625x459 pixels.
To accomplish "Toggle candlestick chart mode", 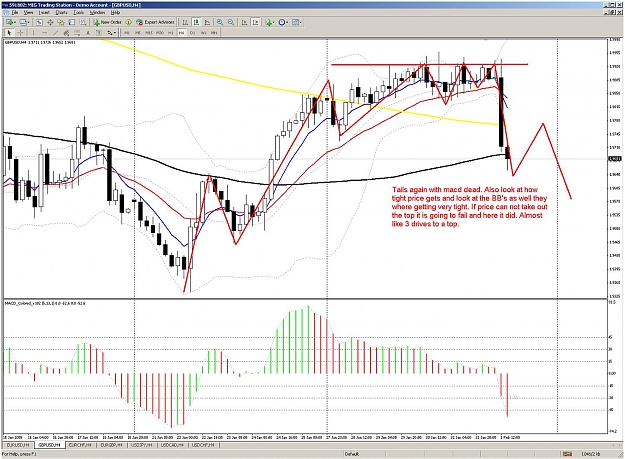I will 196,22.
